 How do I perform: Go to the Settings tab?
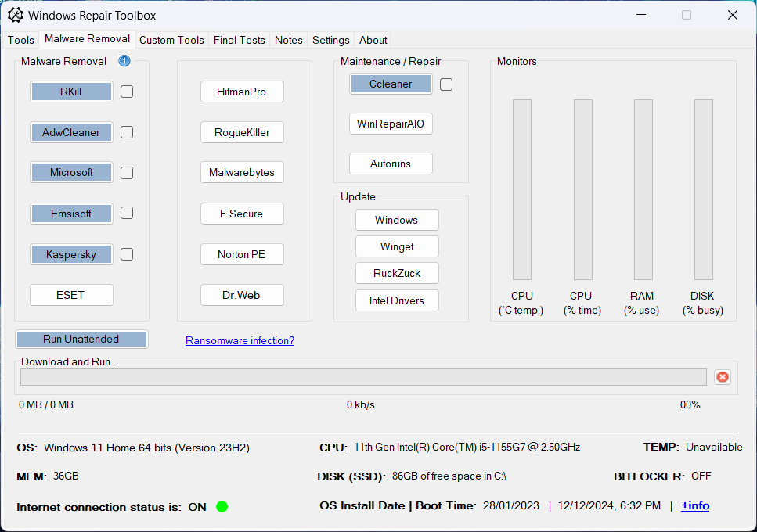click(330, 40)
